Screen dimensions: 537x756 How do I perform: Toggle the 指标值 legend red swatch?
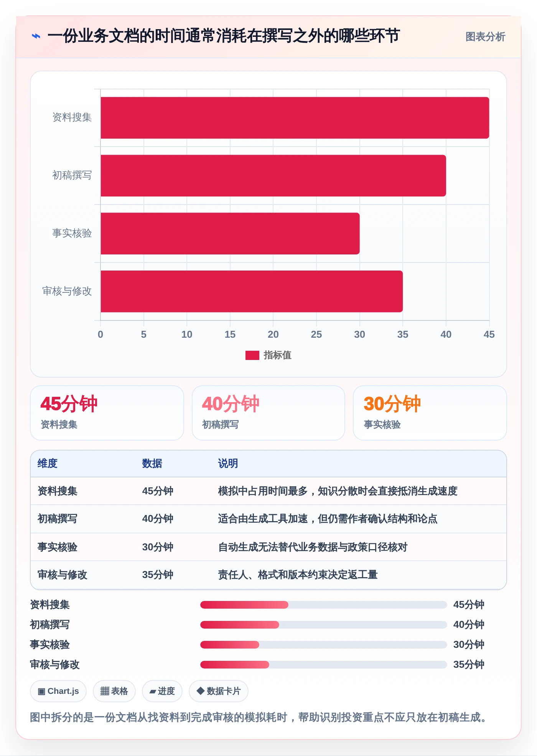[252, 355]
